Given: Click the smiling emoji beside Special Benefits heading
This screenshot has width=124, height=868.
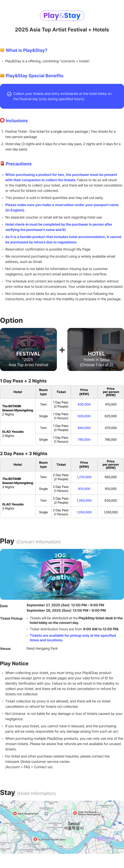Looking at the screenshot, I should click(2, 76).
